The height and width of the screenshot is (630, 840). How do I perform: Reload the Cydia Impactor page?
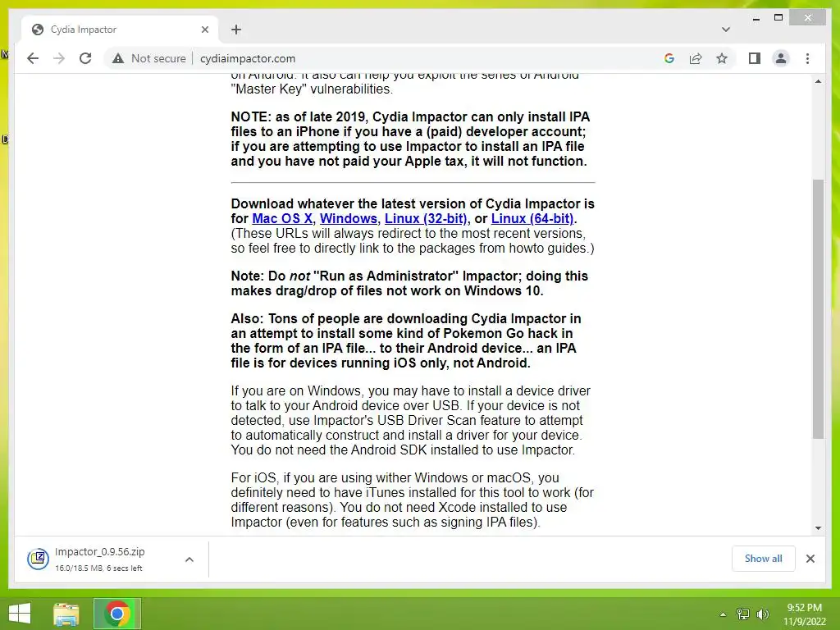tap(85, 58)
